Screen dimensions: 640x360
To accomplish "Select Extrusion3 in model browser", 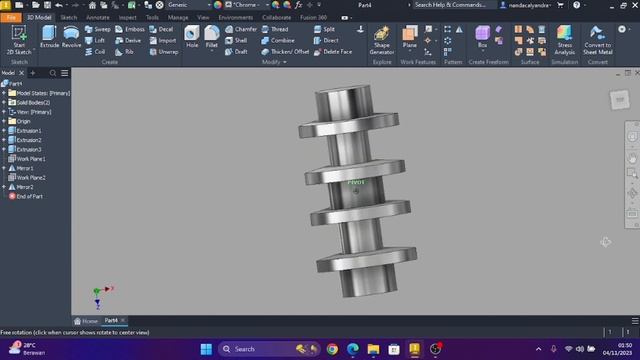I will pyautogui.click(x=25, y=149).
